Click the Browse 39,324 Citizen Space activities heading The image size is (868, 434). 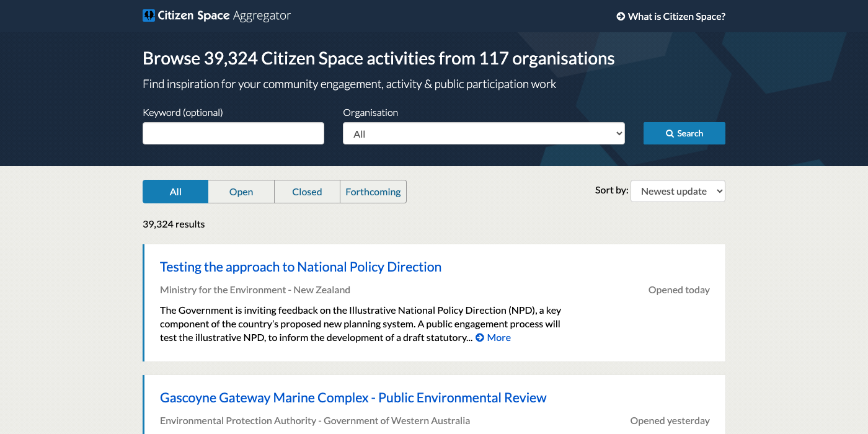coord(379,58)
